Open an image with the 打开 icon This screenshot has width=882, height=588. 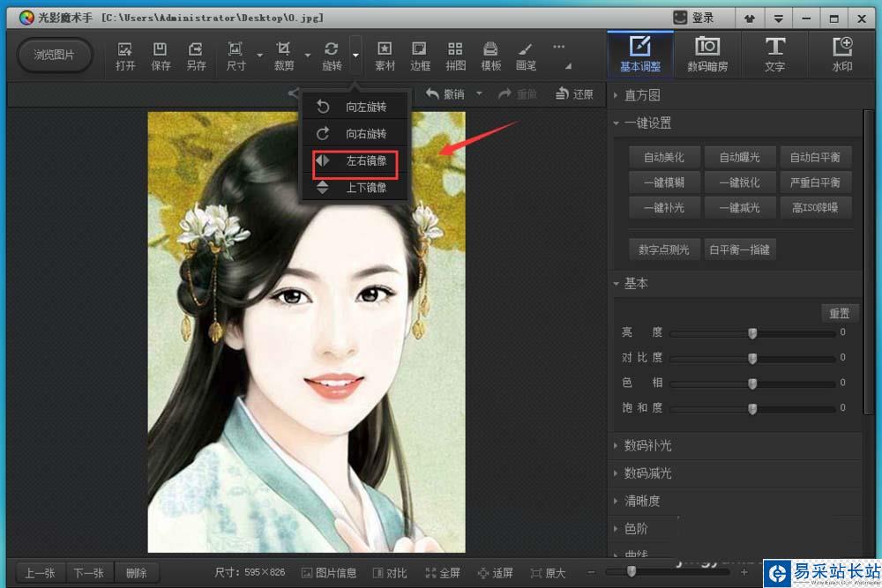point(125,56)
